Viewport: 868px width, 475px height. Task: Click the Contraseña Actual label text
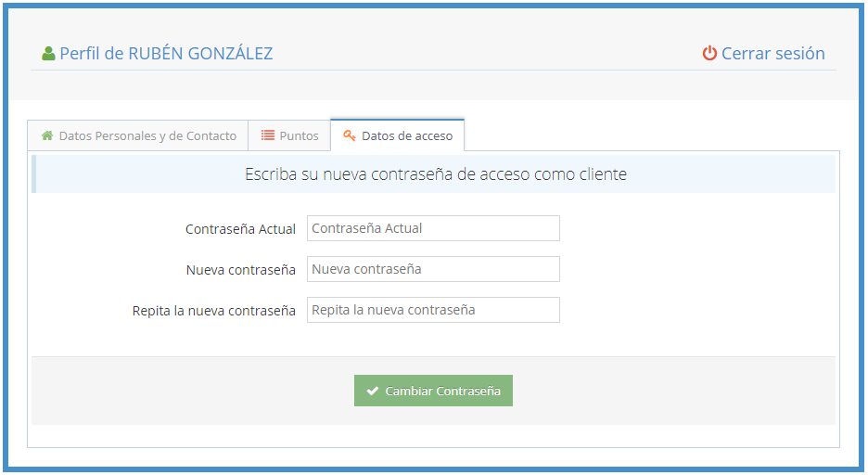tap(240, 229)
